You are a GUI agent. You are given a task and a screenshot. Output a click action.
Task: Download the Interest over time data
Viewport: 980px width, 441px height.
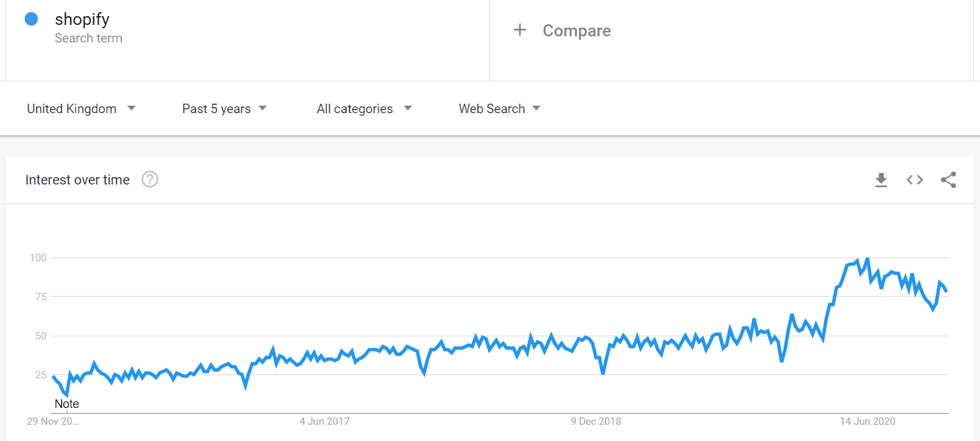(880, 180)
